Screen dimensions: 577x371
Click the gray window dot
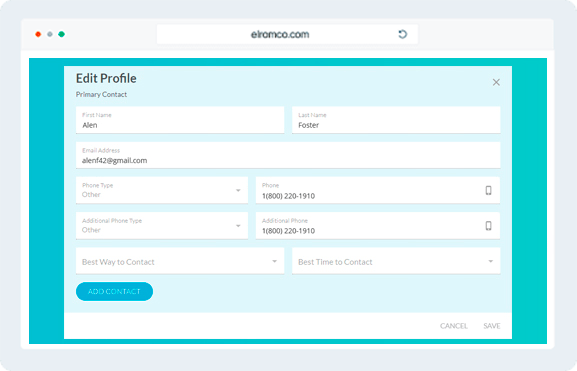(50, 34)
